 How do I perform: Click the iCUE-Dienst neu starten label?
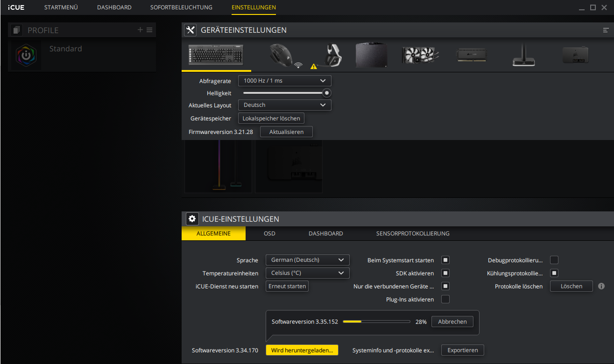click(227, 286)
